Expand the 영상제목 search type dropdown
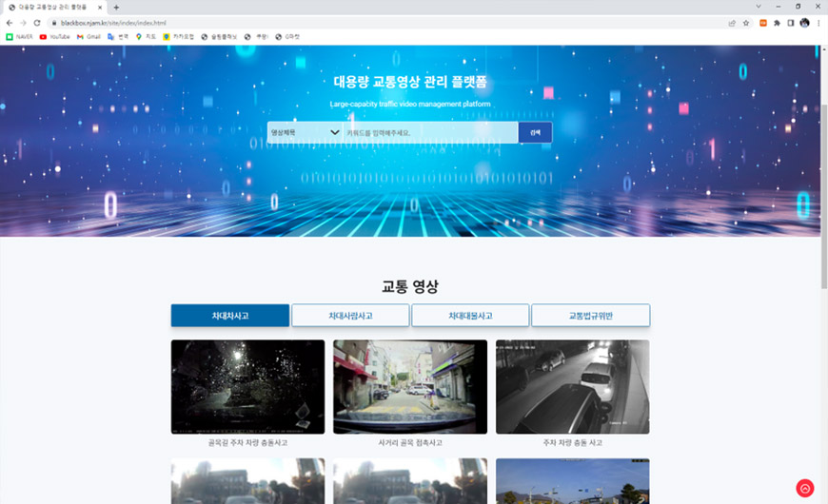Image resolution: width=828 pixels, height=504 pixels. (305, 132)
